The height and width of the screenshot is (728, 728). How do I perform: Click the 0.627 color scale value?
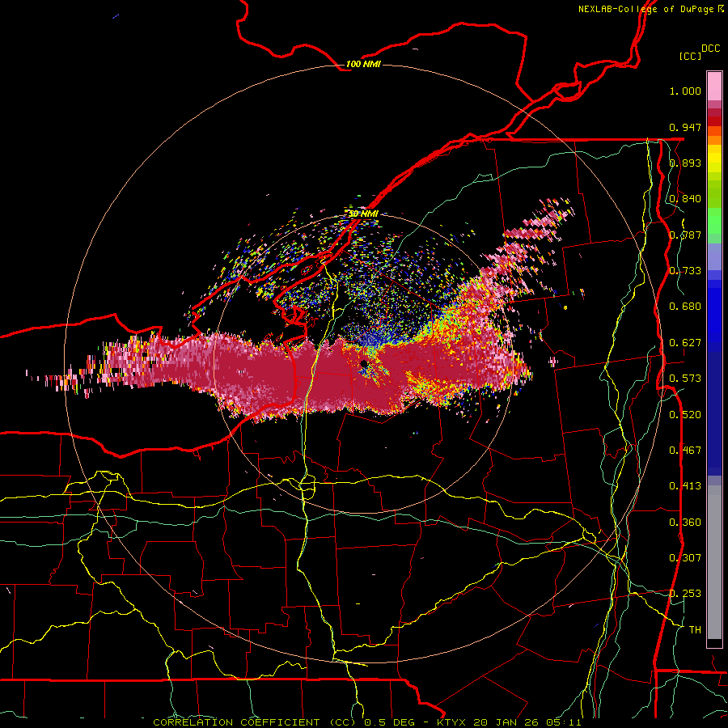point(685,343)
